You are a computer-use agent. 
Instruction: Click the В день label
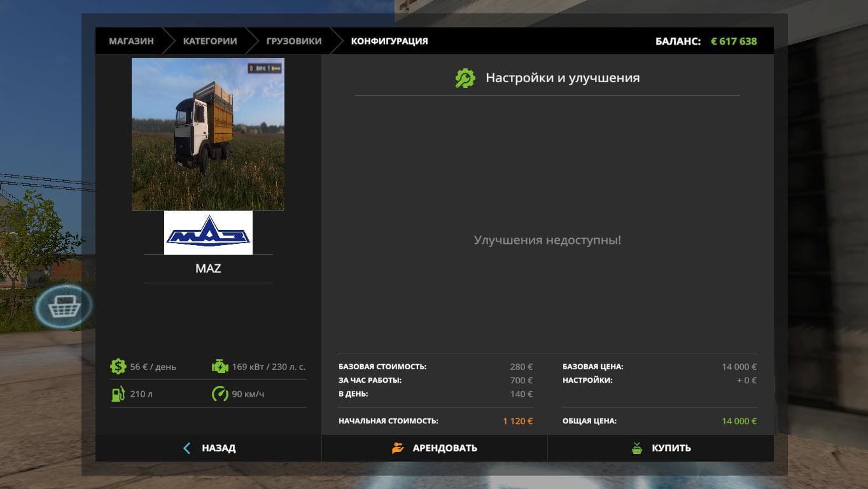coord(353,394)
